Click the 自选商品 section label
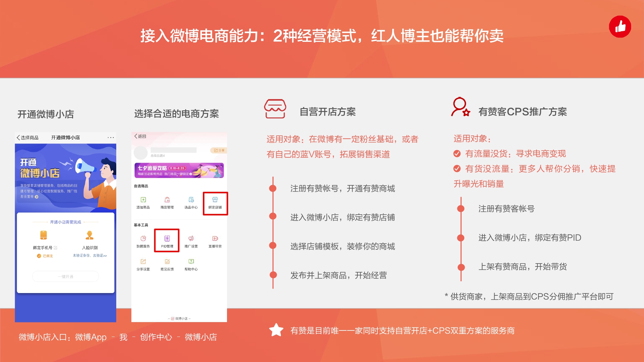Screen dimensions: 644x362 pos(141,186)
